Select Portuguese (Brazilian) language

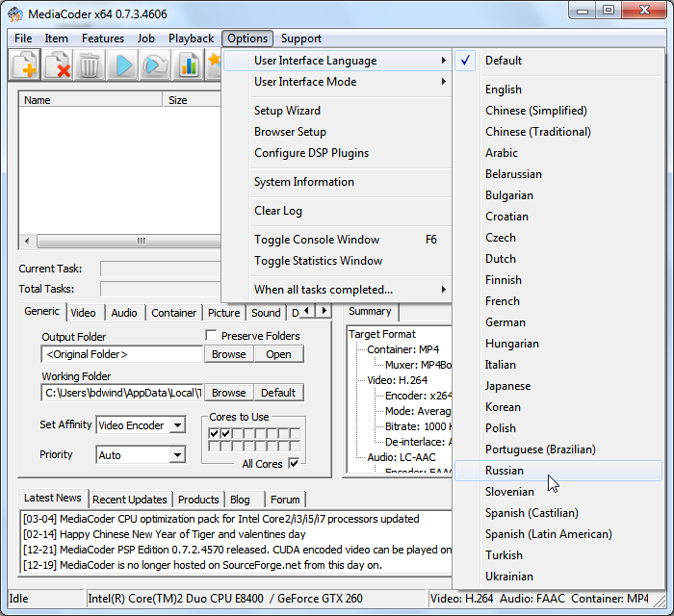[x=557, y=449]
